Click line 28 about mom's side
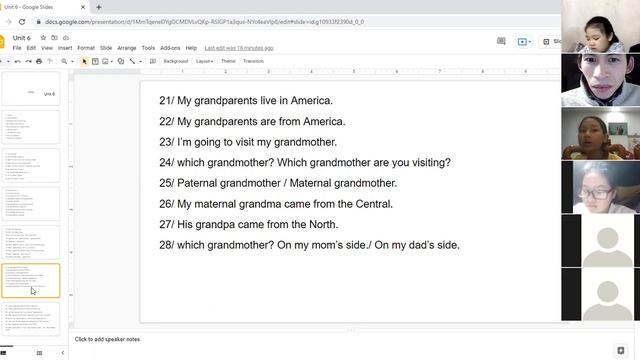Screen dimensions: 640x360 tap(309, 245)
